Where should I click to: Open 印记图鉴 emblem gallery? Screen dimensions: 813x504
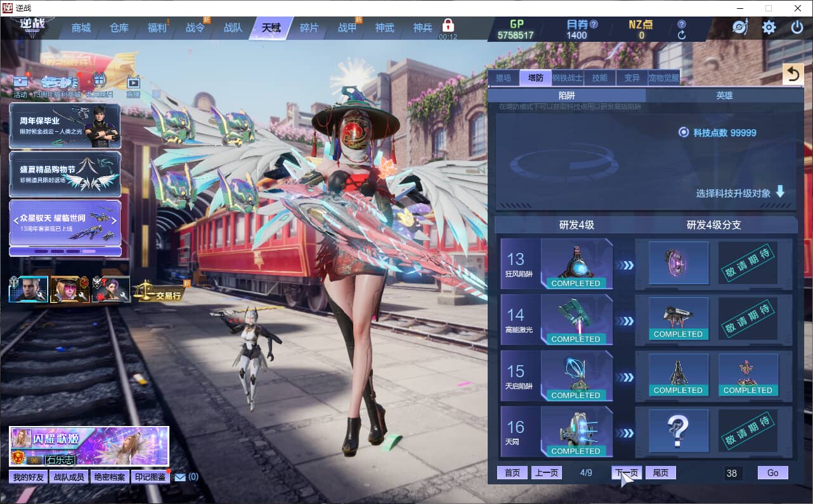[151, 477]
